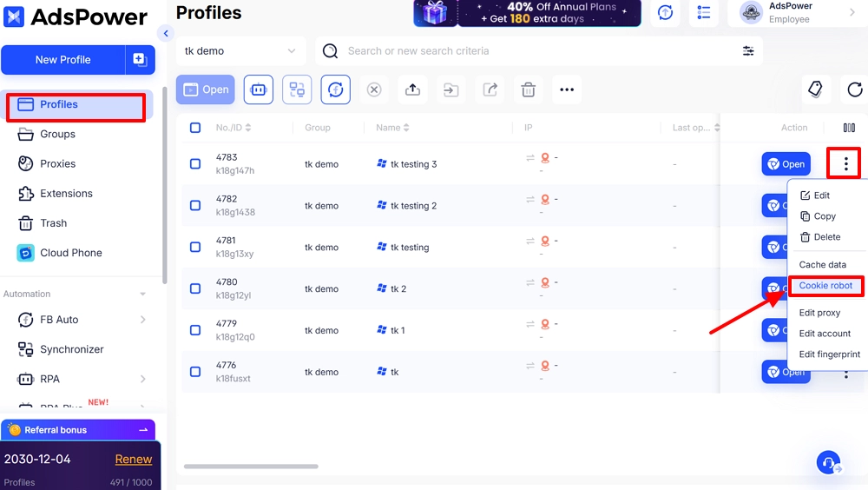This screenshot has height=490, width=868.
Task: Toggle the select-all checkbox in the header
Action: tap(195, 128)
